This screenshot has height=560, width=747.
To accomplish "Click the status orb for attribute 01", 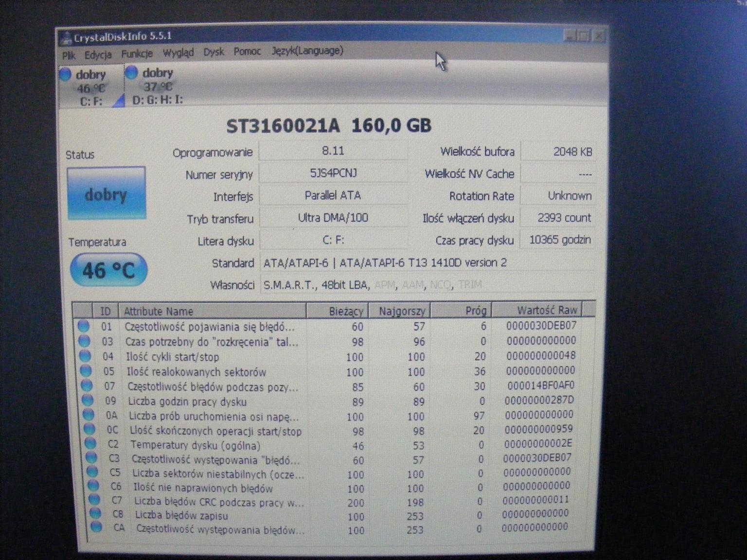I will 83,326.
